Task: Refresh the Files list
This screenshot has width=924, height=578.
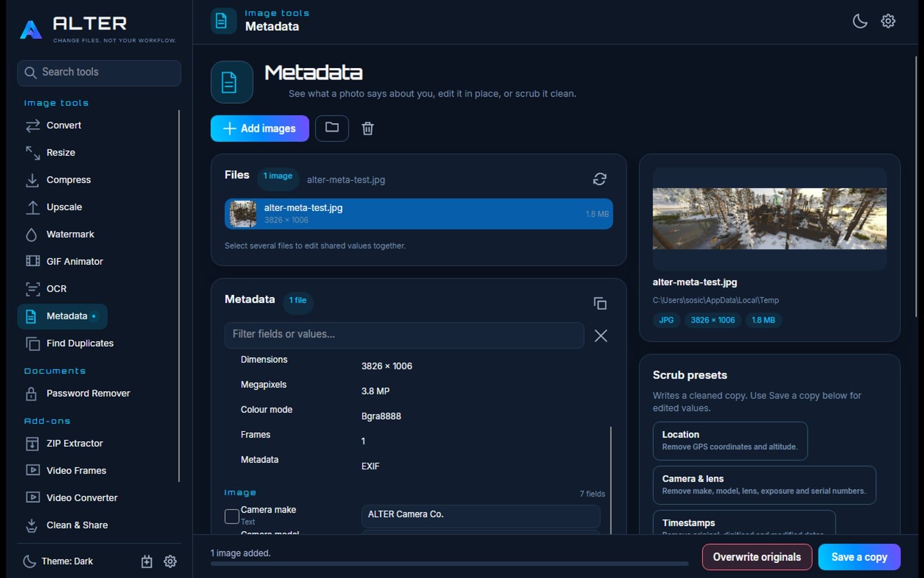Action: click(x=599, y=179)
